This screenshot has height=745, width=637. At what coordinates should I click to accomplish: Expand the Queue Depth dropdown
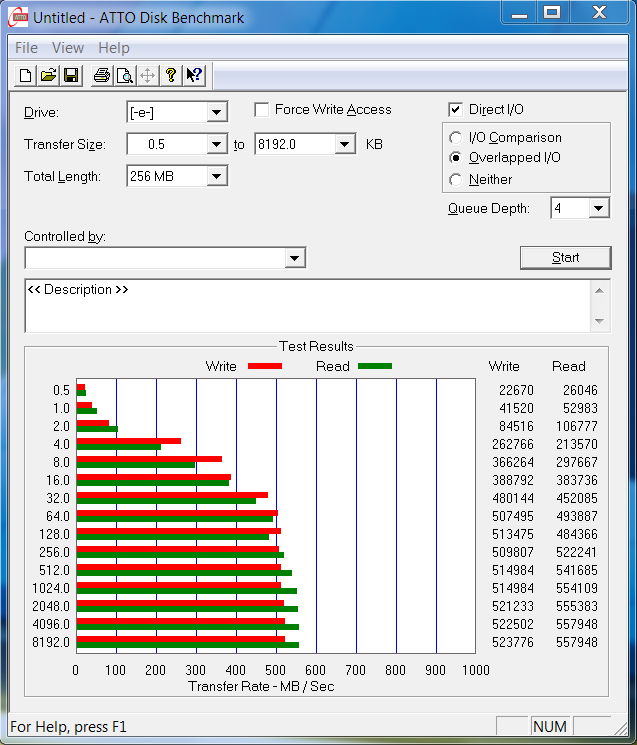pos(598,208)
